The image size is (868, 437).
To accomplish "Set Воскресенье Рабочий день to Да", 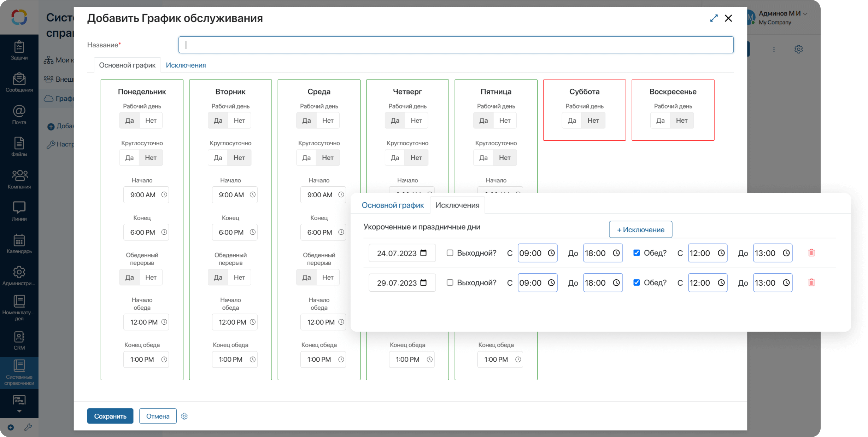I will [660, 121].
